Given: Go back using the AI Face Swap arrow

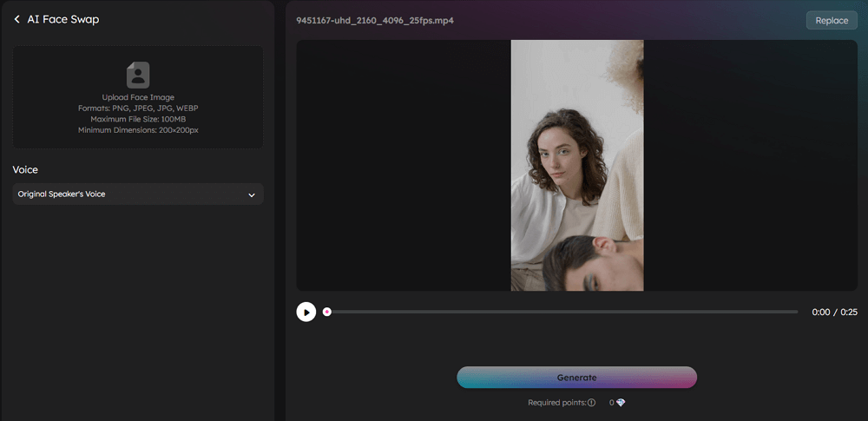Looking at the screenshot, I should (x=16, y=19).
